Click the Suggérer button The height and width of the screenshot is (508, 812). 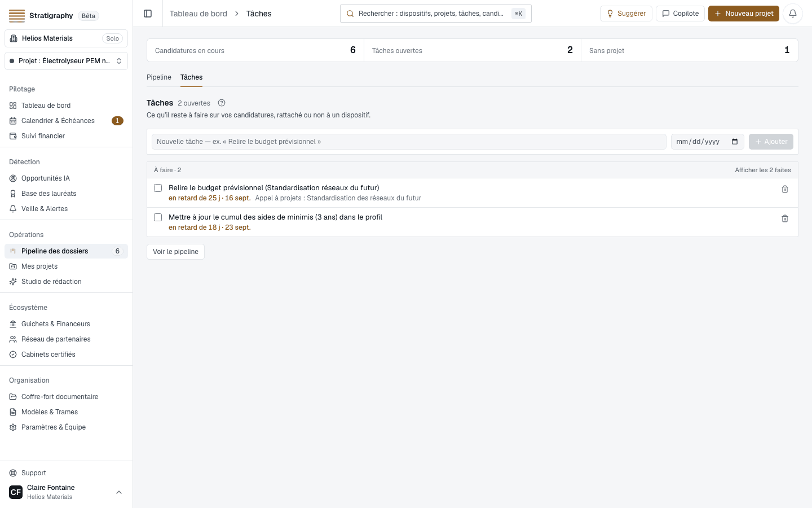pyautogui.click(x=626, y=14)
